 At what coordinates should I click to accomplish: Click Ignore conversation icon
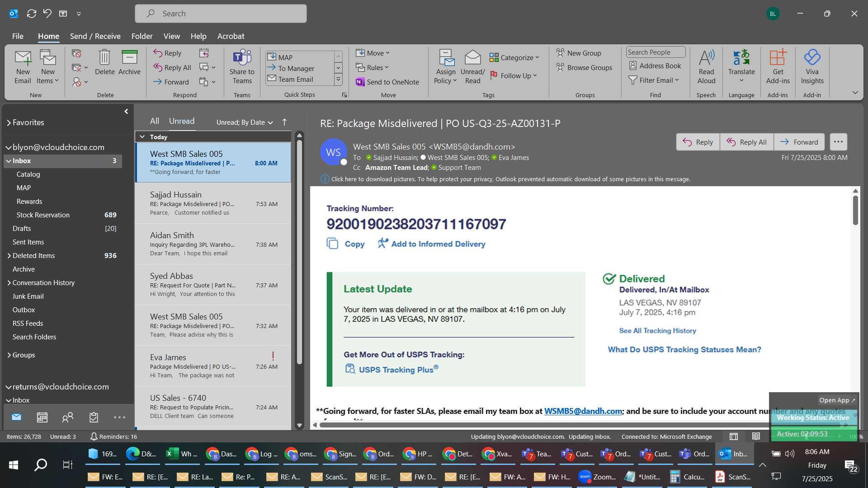coord(76,54)
